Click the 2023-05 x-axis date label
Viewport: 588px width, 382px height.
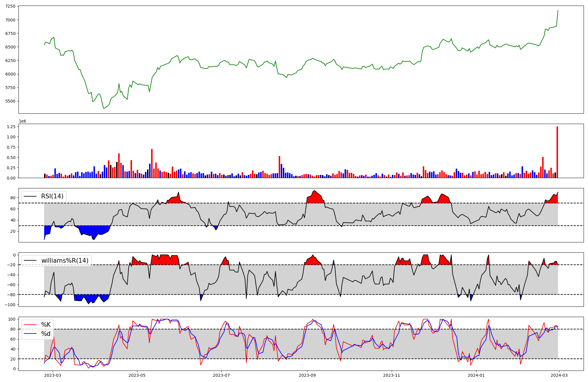tap(137, 375)
